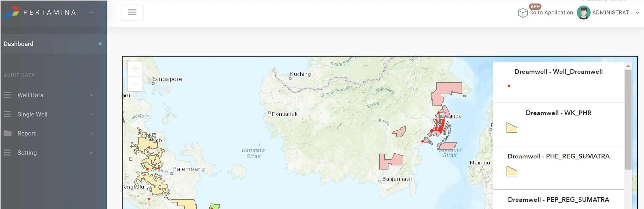Click the Banjarmasin label on the map

tap(398, 179)
